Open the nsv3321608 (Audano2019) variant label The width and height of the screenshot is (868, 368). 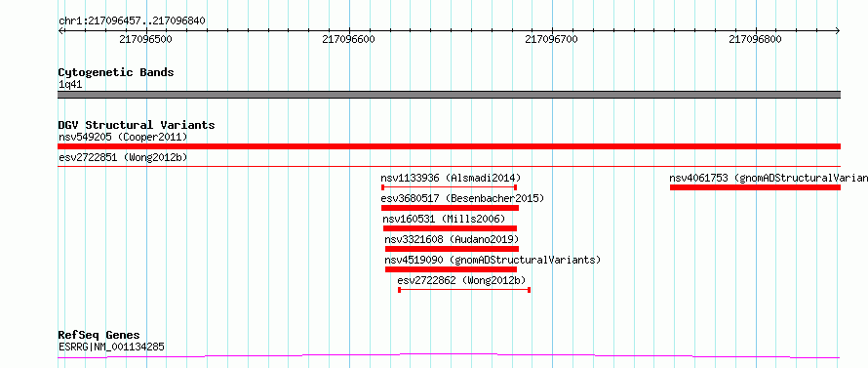(452, 239)
